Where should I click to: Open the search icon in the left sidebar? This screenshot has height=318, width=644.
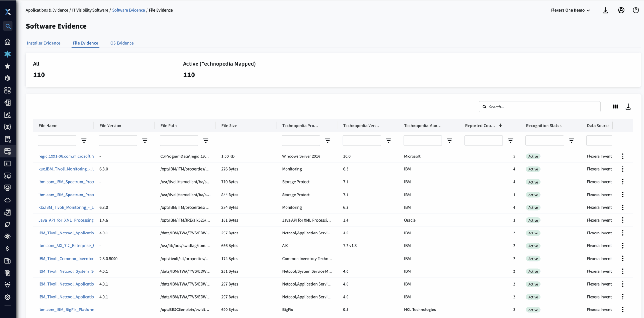[x=8, y=26]
